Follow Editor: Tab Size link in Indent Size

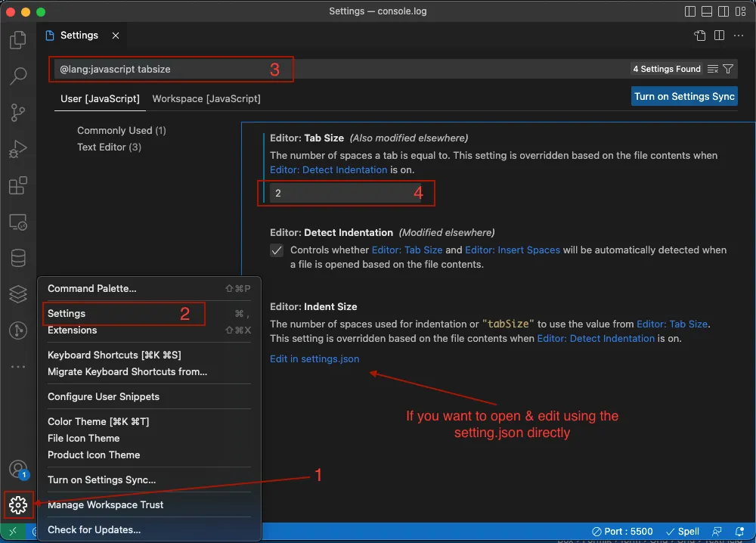pyautogui.click(x=672, y=324)
